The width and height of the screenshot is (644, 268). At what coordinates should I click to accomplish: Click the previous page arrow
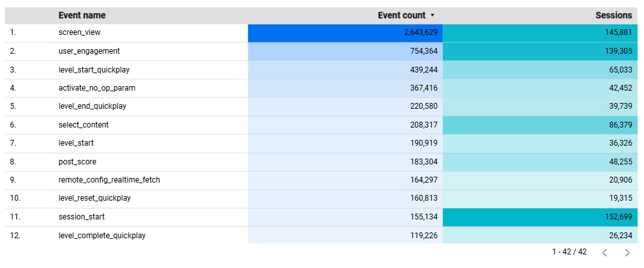(604, 252)
